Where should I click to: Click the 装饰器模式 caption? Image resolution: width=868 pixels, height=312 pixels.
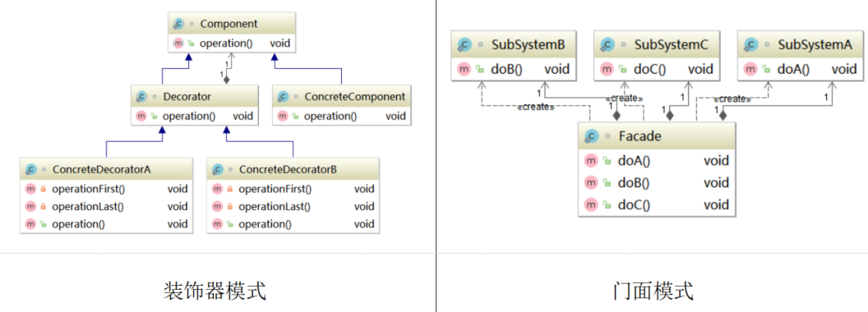215,291
